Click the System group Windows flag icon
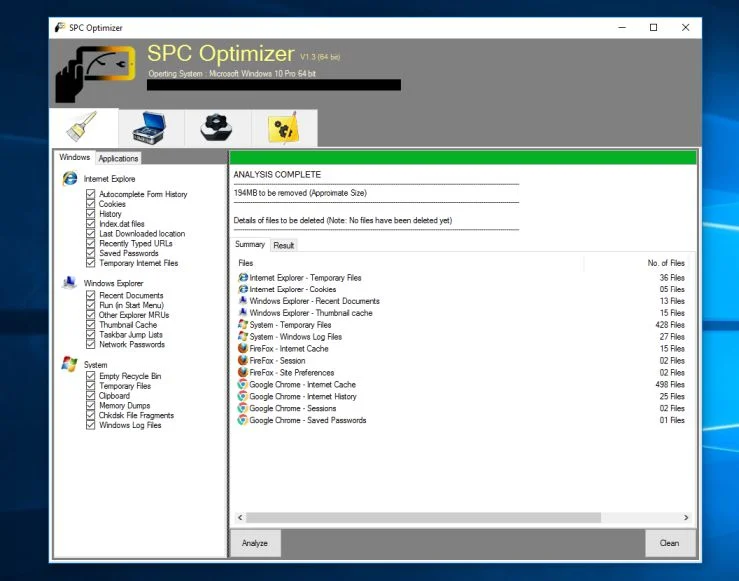This screenshot has height=581, width=739. tap(70, 364)
